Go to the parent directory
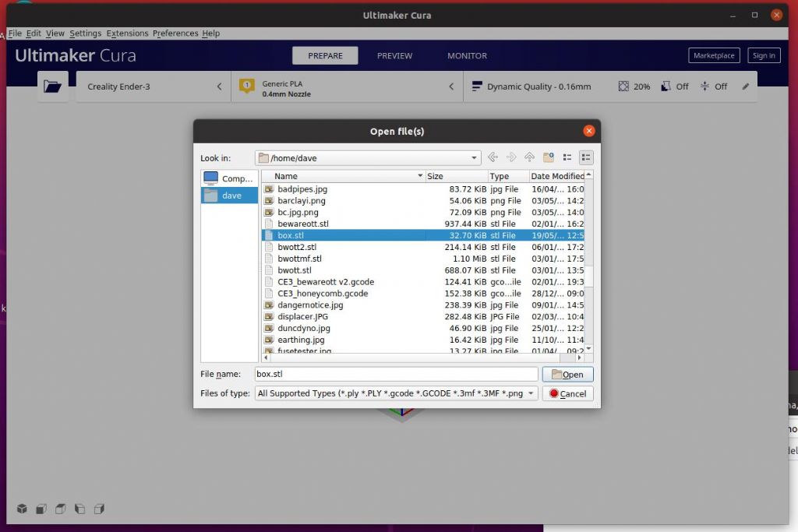This screenshot has width=798, height=532. pos(529,157)
